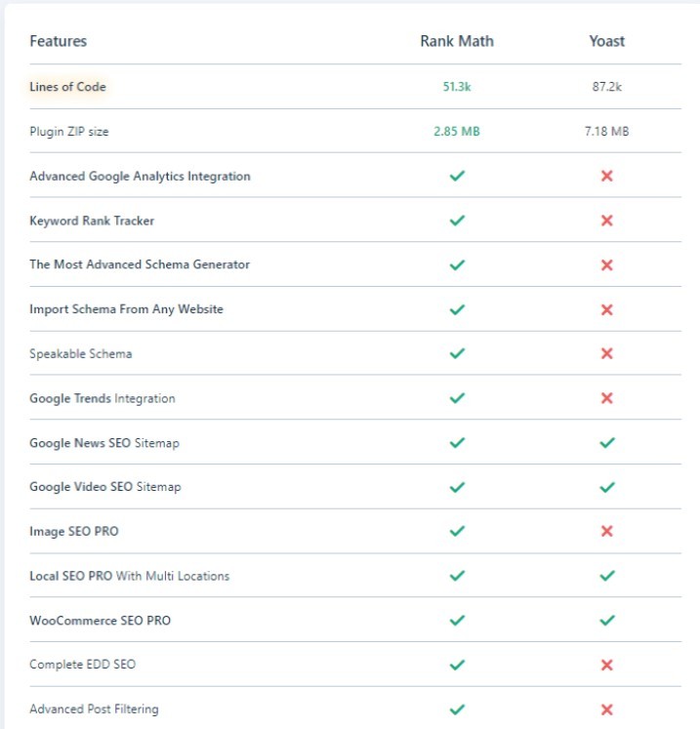The height and width of the screenshot is (729, 700).
Task: Click Rank Math checkmark for Keyword Rank Tracker
Action: [x=457, y=221]
